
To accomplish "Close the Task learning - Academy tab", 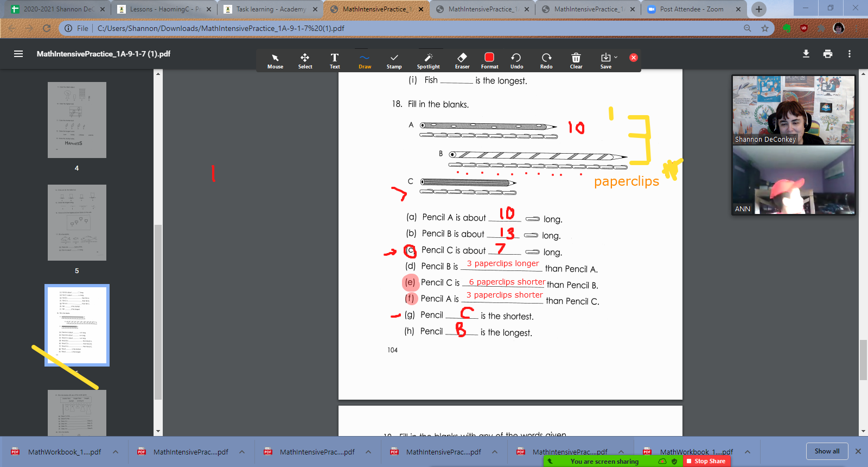I will click(315, 9).
